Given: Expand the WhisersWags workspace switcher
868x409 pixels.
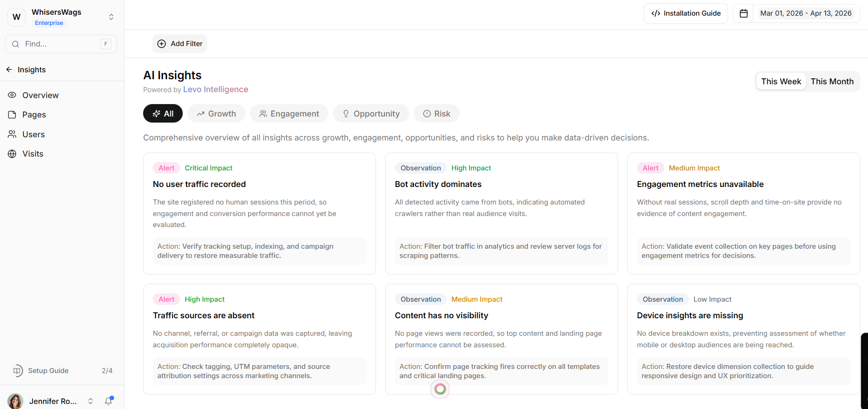Looking at the screenshot, I should pyautogui.click(x=111, y=17).
